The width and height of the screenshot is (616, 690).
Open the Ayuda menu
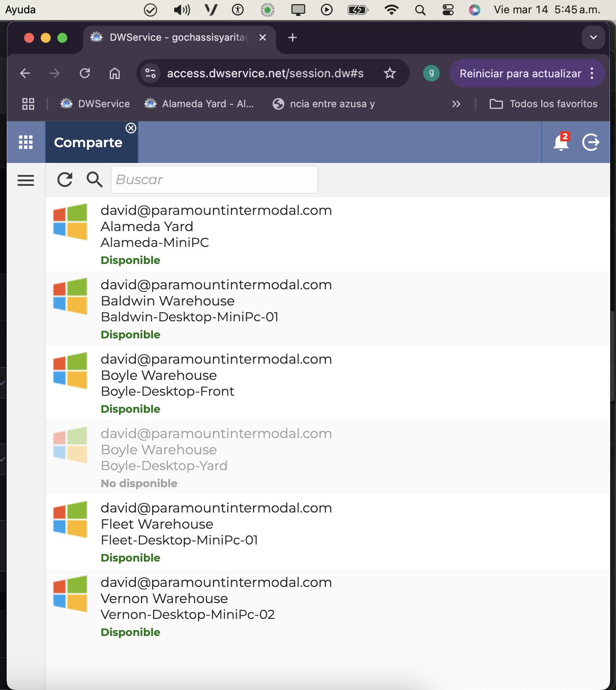[20, 10]
